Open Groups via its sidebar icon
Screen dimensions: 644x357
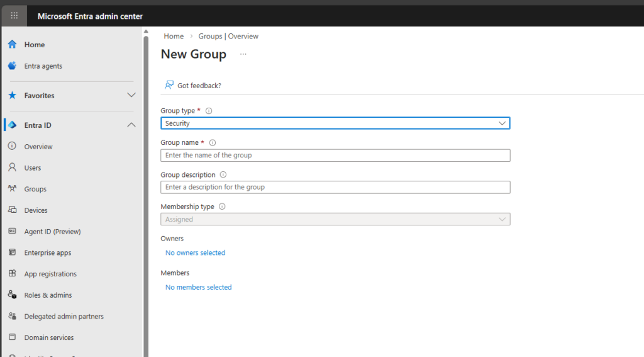(x=12, y=189)
